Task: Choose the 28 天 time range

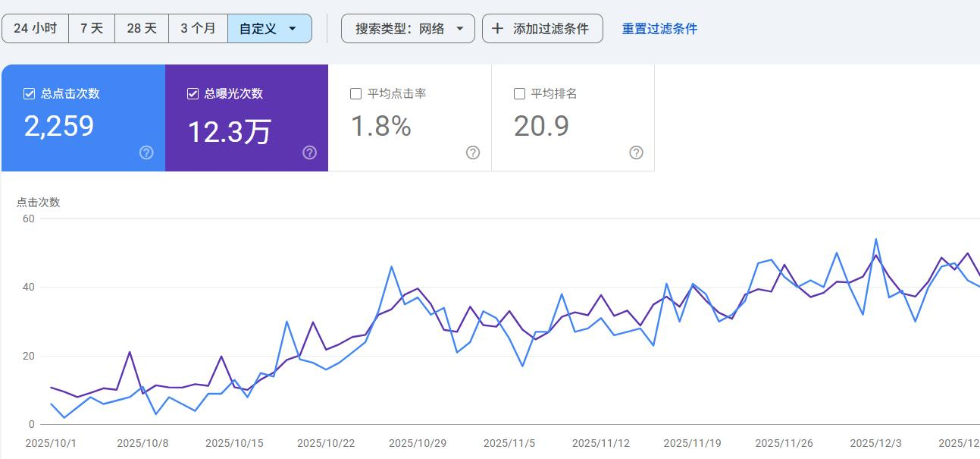Action: pos(142,29)
